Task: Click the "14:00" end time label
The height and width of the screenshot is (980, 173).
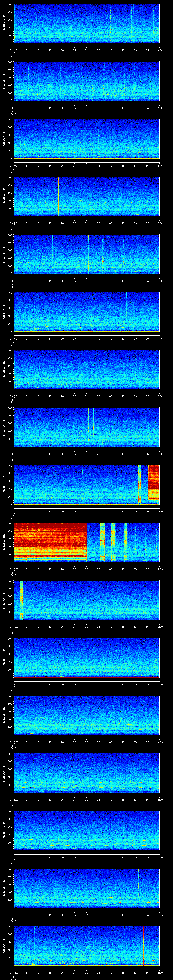Action: point(159,742)
